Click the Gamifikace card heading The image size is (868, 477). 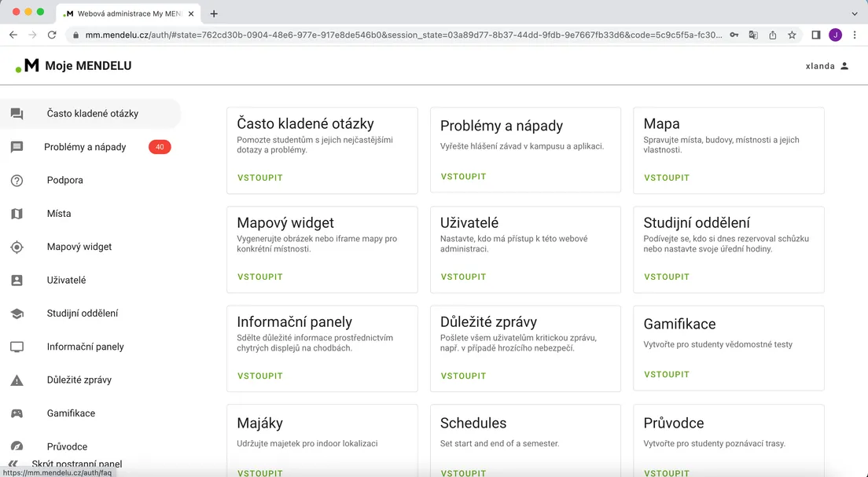(x=679, y=324)
